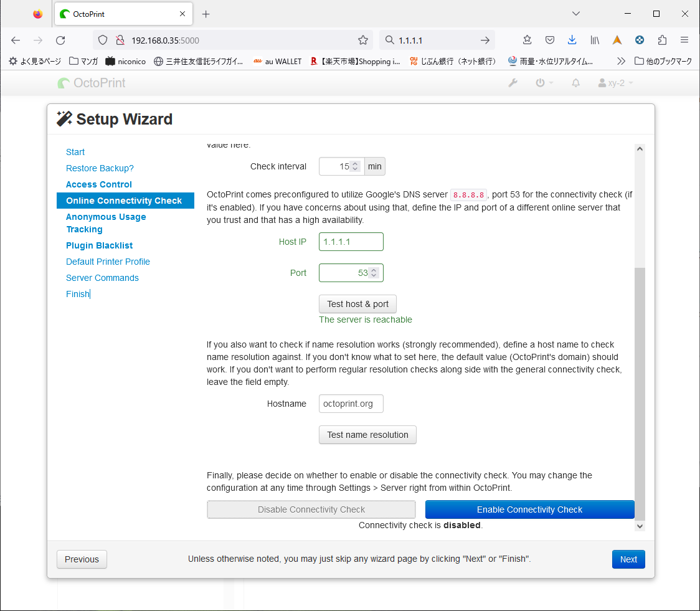Go to Default Printer Profile page
Viewport: 700px width, 611px height.
point(108,262)
